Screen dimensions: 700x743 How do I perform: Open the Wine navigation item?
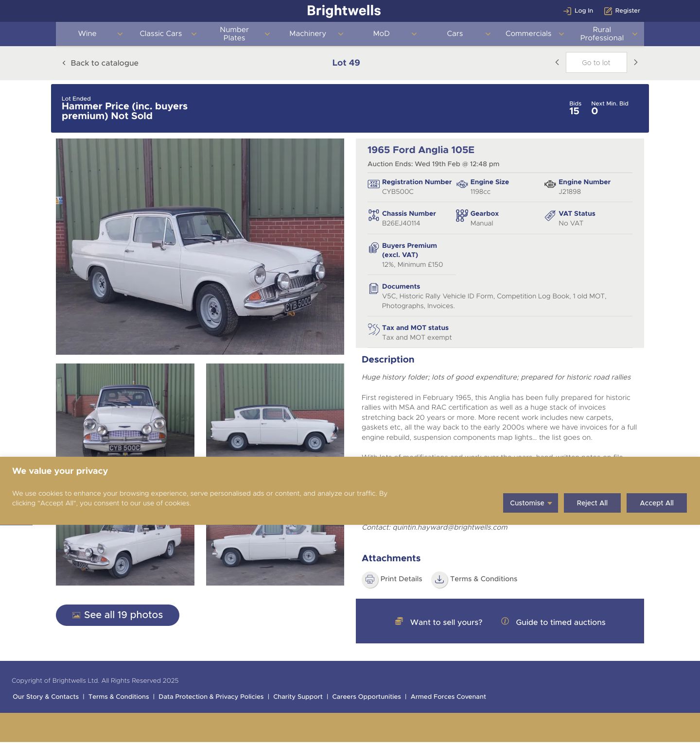tap(87, 34)
